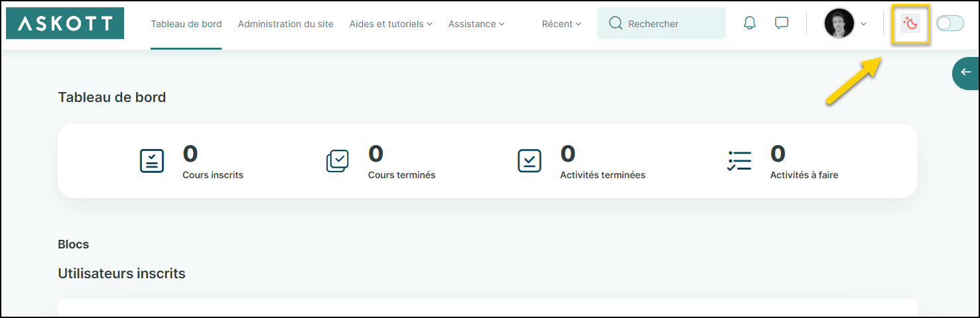Viewport: 980px width, 318px height.
Task: Open user menu chevron beside avatar
Action: [863, 24]
